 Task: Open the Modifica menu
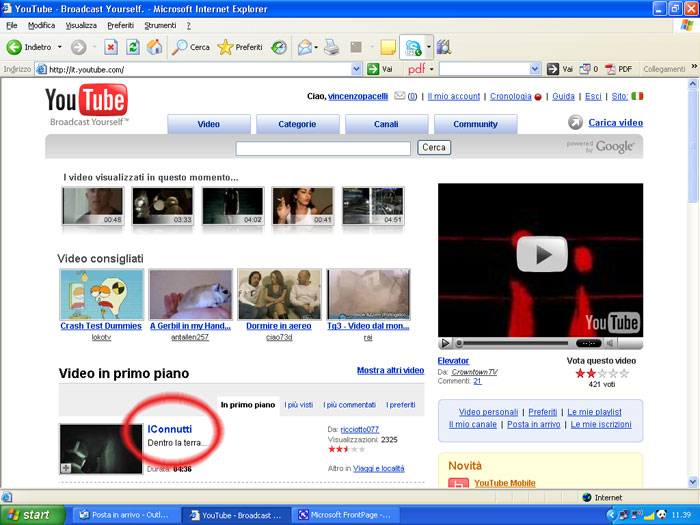pos(42,25)
